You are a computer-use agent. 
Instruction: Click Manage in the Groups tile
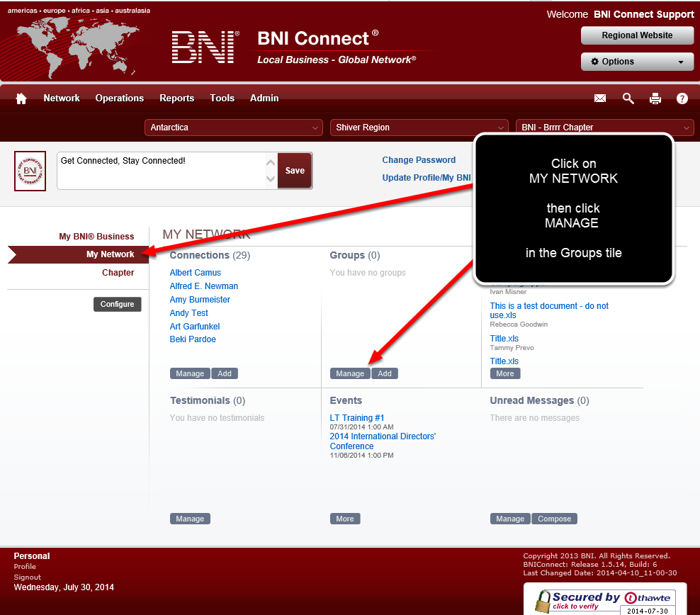pyautogui.click(x=349, y=373)
